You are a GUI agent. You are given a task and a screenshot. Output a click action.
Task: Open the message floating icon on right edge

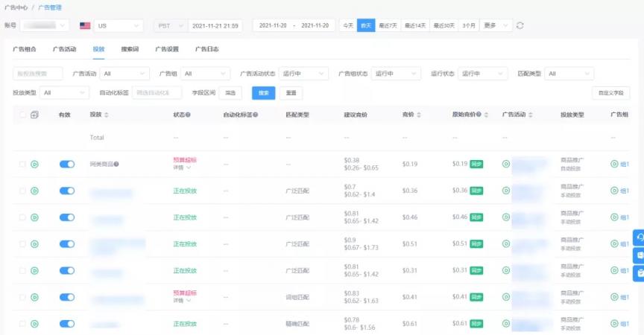[x=639, y=255]
